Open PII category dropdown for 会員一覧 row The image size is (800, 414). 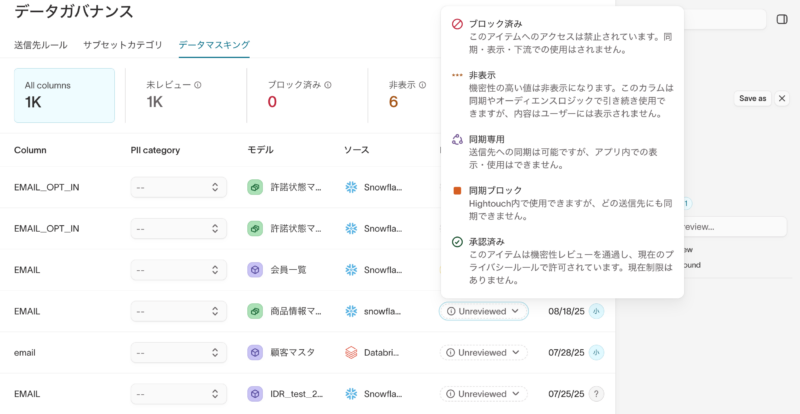(179, 270)
